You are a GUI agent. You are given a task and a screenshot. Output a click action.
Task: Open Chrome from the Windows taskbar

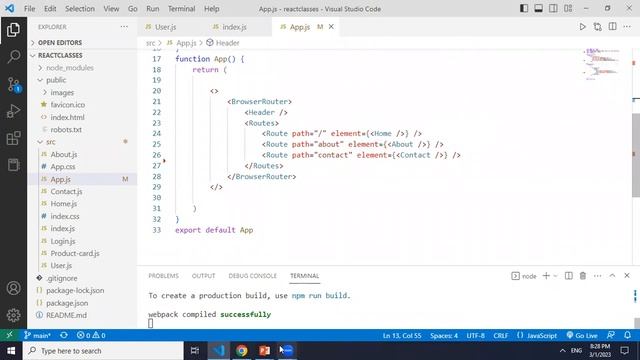pos(242,351)
